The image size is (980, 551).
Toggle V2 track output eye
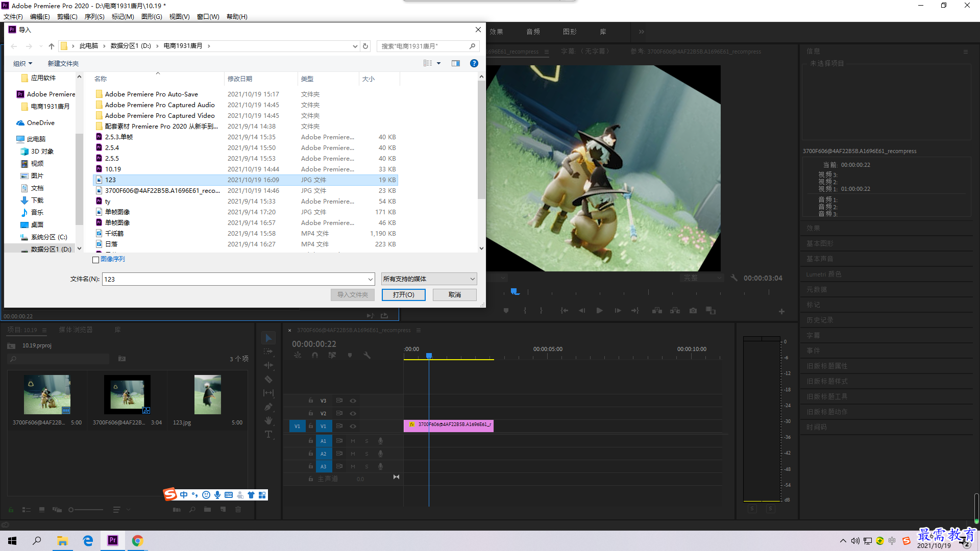pyautogui.click(x=353, y=413)
